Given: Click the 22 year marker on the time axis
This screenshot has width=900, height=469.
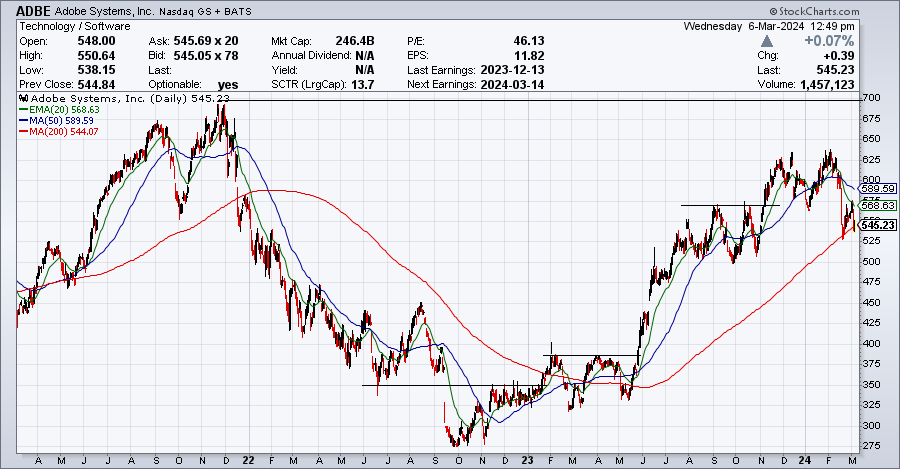Looking at the screenshot, I should 248,460.
